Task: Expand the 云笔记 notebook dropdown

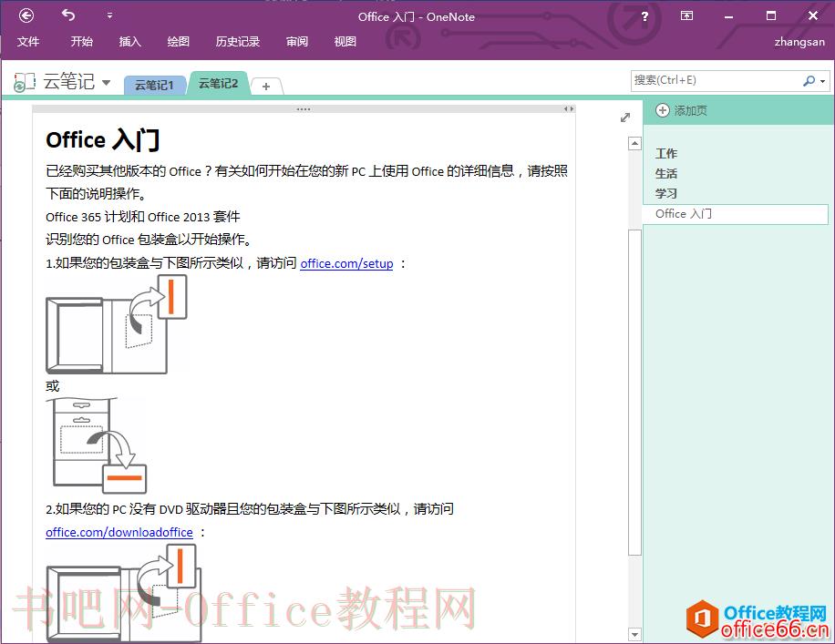Action: [106, 83]
